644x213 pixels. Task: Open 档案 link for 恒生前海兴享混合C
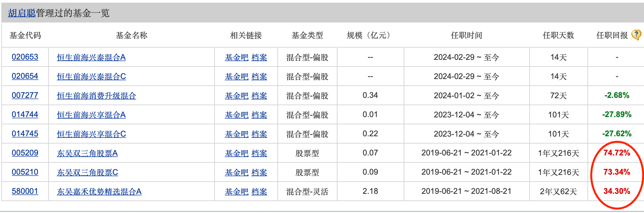(x=259, y=134)
